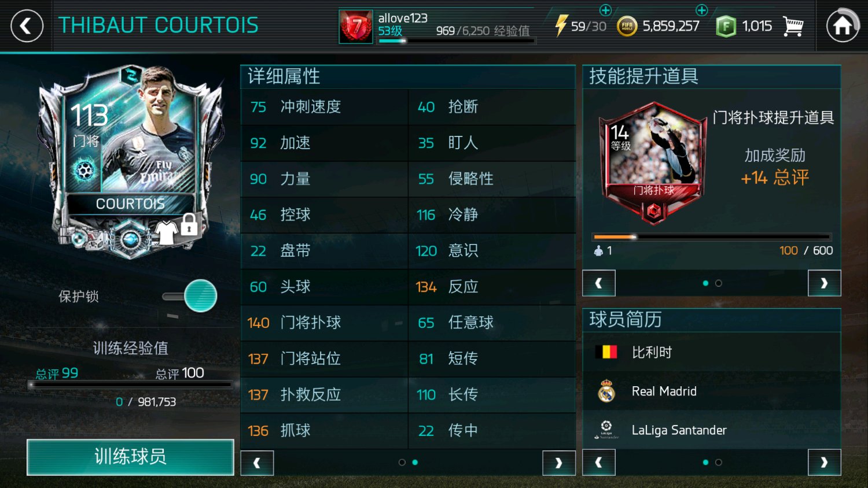Image resolution: width=868 pixels, height=488 pixels.
Task: Go to next skill boost item arrow
Action: click(x=824, y=283)
